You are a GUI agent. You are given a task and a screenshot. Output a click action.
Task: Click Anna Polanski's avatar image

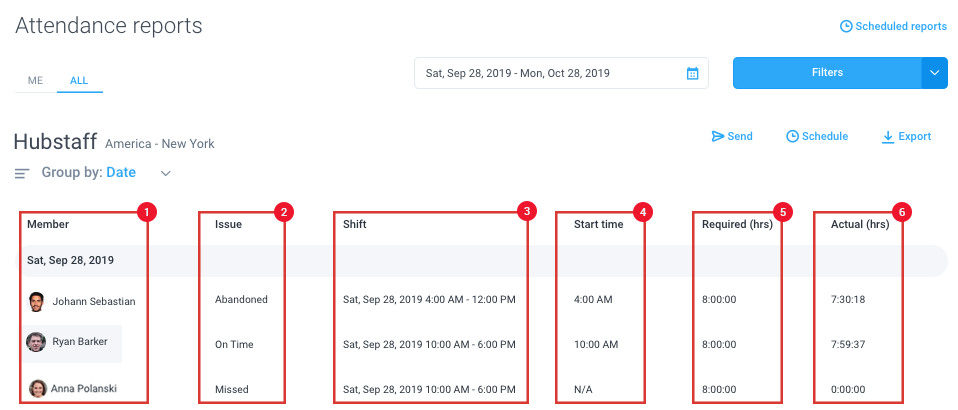point(38,389)
